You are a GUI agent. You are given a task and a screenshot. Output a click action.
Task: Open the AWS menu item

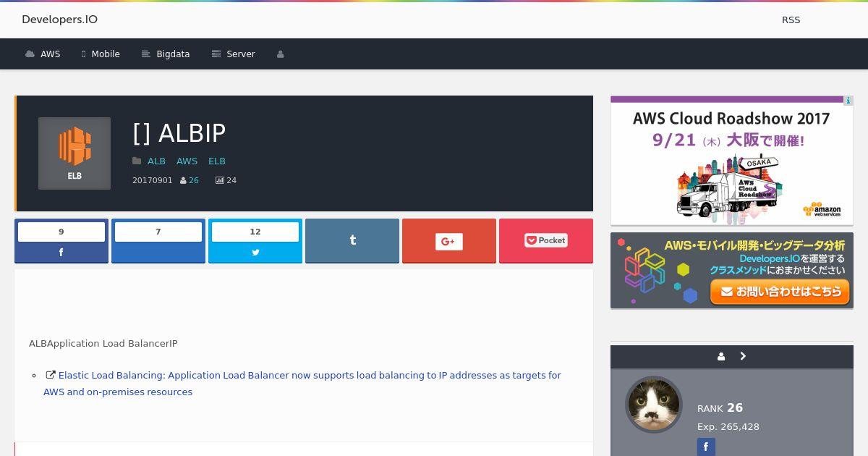[x=43, y=54]
